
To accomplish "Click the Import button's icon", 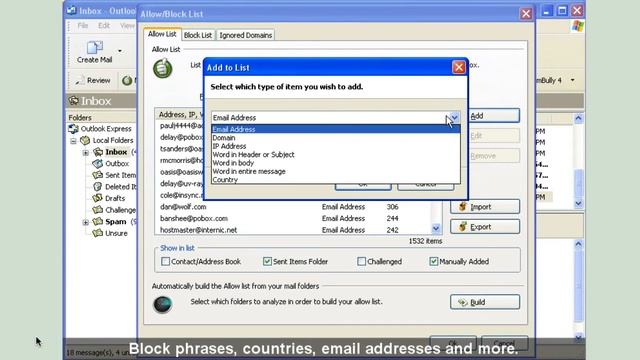I will click(462, 207).
